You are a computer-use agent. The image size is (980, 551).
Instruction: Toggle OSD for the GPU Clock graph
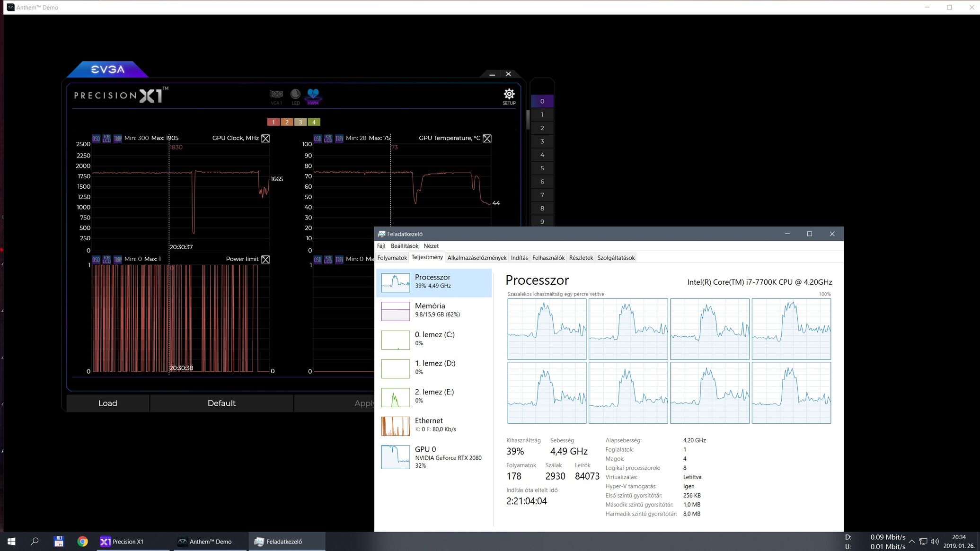(x=96, y=139)
